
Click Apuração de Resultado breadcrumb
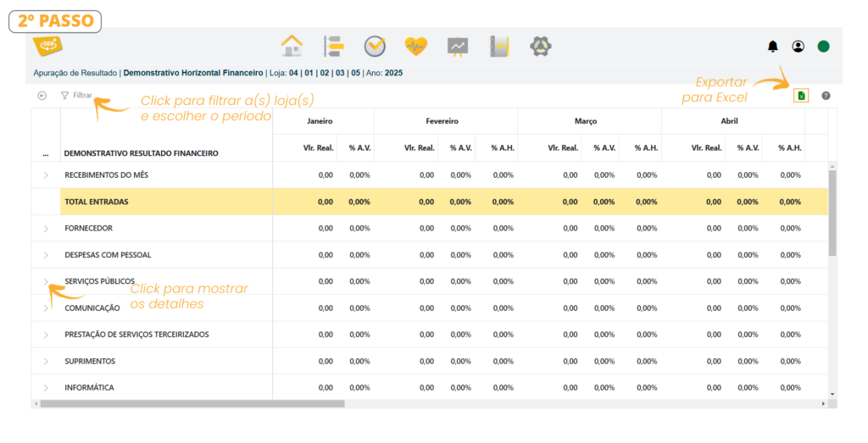click(x=75, y=73)
